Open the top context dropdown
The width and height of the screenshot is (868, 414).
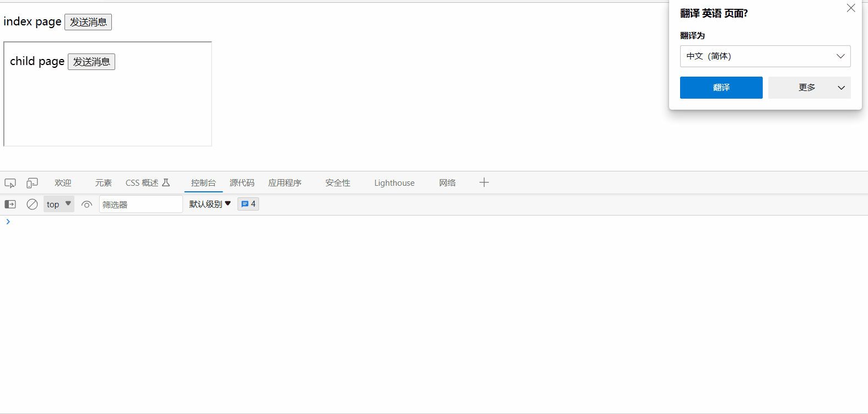pos(58,205)
